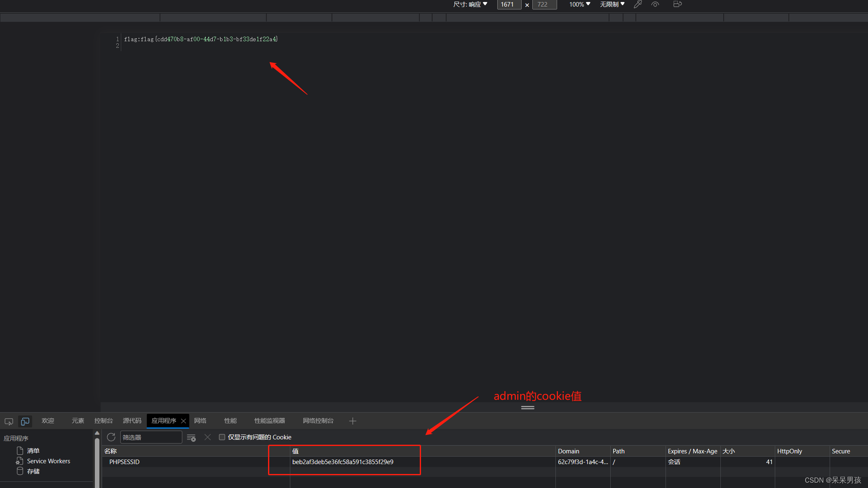This screenshot has width=868, height=488.
Task: Switch to the 网络 tab
Action: click(200, 420)
